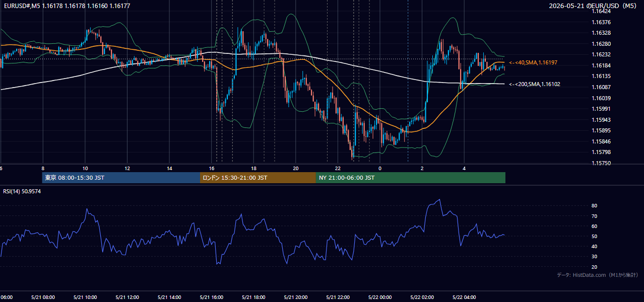This screenshot has width=644, height=302.
Task: Click price scale value 1.16280
Action: [x=601, y=44]
